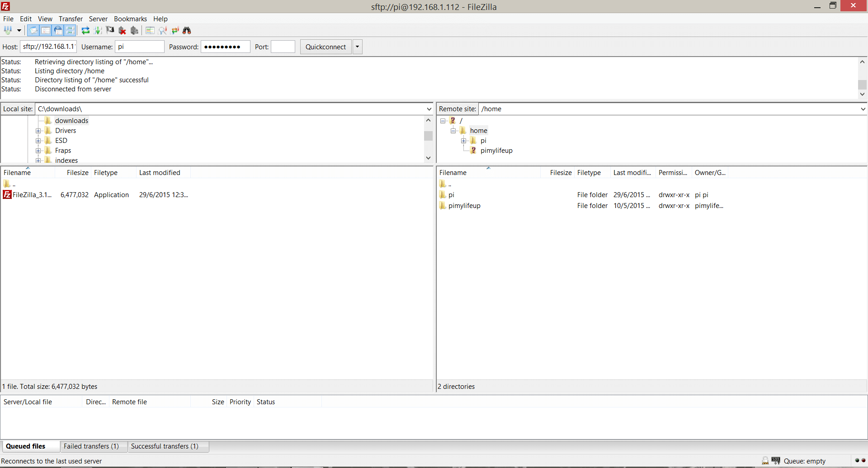Open parent directory in local file list
This screenshot has height=468, width=868.
click(9, 184)
